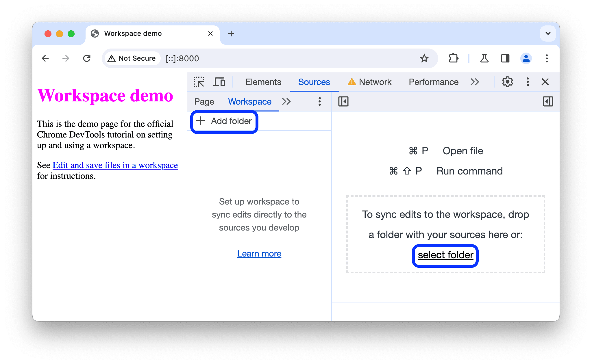The image size is (592, 364).
Task: Click the Learn more link
Action: tap(259, 254)
